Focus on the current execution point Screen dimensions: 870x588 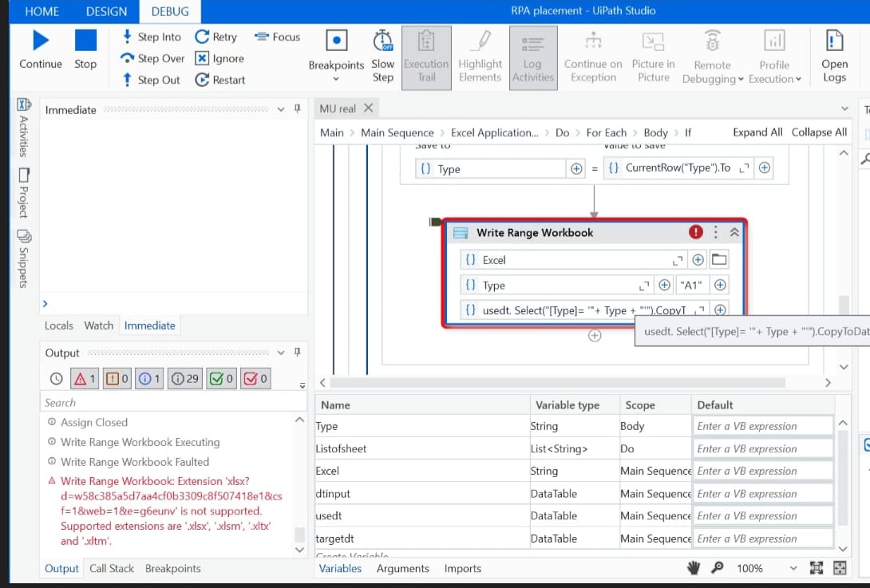point(278,37)
